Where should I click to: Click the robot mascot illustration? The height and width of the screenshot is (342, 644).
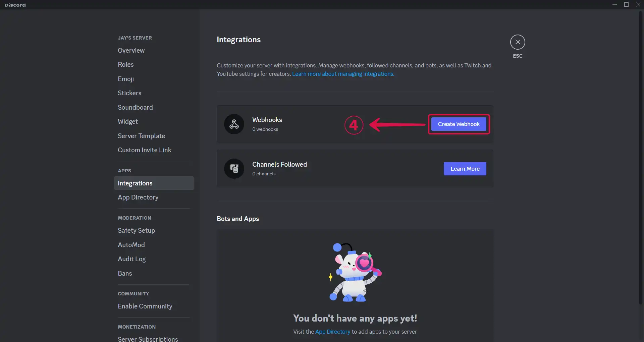[x=355, y=272]
